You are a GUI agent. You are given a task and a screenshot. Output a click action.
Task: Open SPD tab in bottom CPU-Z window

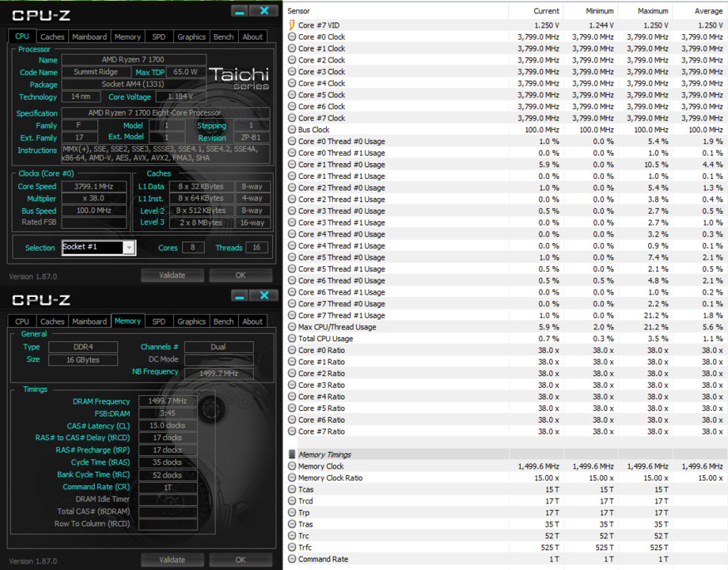click(x=159, y=321)
